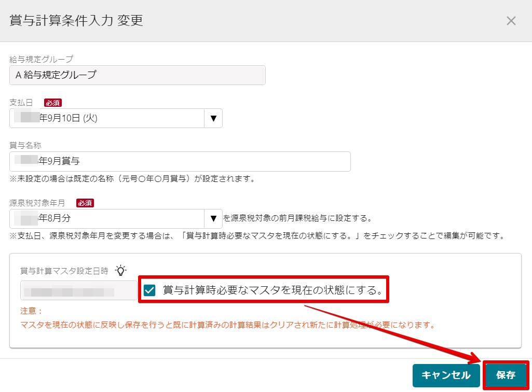Open the 源泉税対象年月 dropdown arrow
Screen dimensions: 532x392
coord(213,218)
